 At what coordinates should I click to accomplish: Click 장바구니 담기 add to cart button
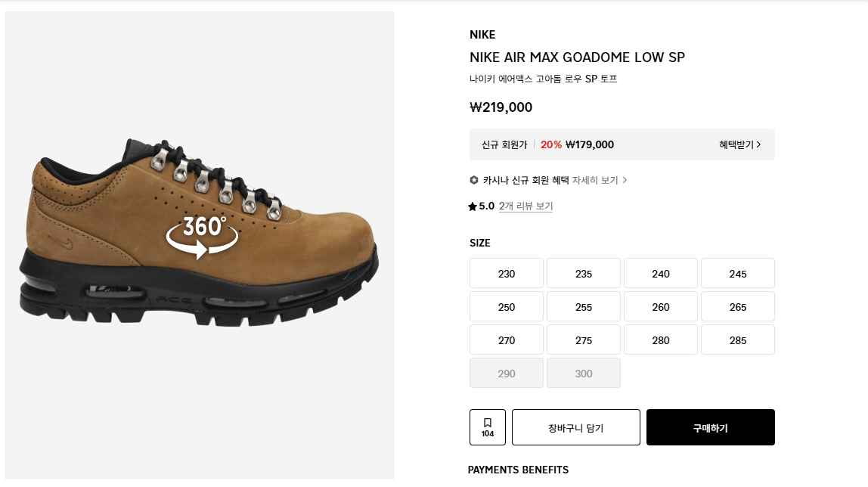tap(575, 427)
